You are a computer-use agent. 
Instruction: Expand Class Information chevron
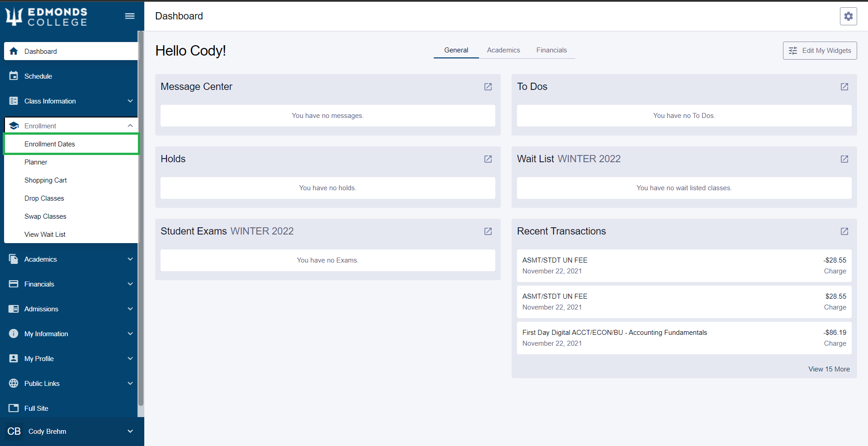point(130,101)
